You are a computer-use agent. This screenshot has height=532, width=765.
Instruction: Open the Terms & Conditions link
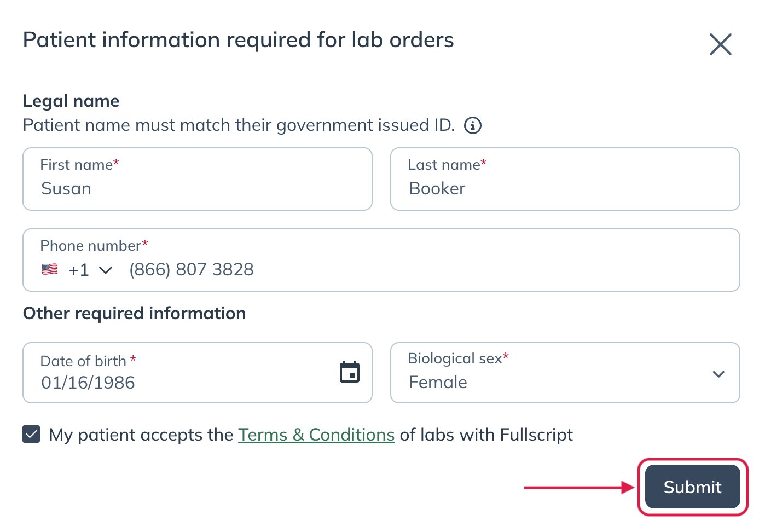point(316,435)
